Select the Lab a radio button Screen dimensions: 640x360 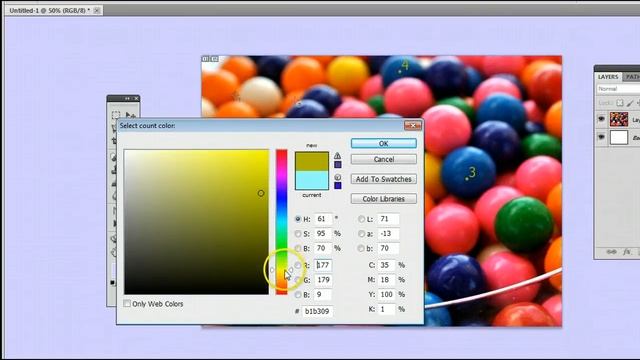click(361, 234)
